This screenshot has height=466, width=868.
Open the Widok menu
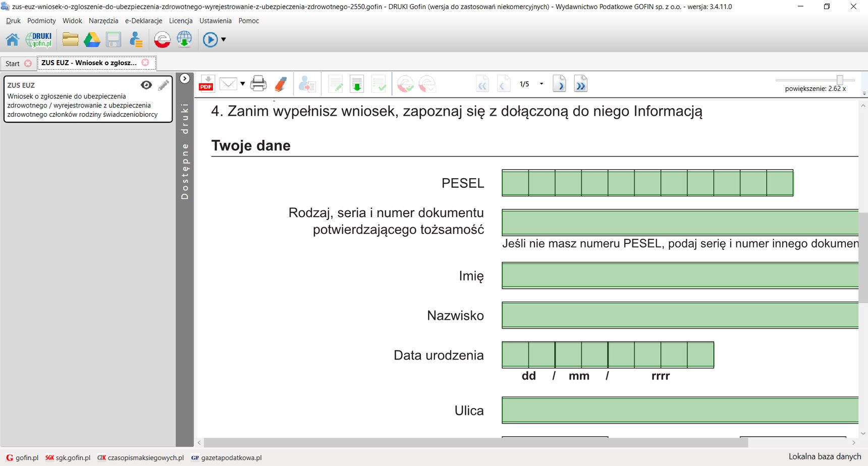pyautogui.click(x=72, y=21)
